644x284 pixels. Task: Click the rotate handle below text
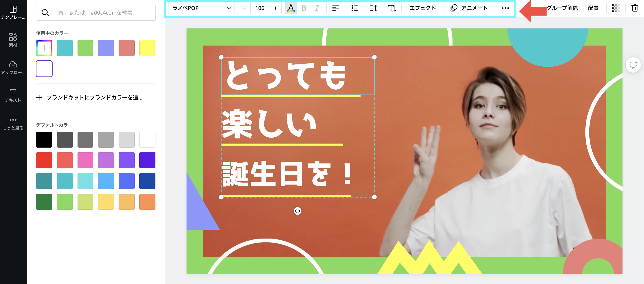click(x=297, y=211)
